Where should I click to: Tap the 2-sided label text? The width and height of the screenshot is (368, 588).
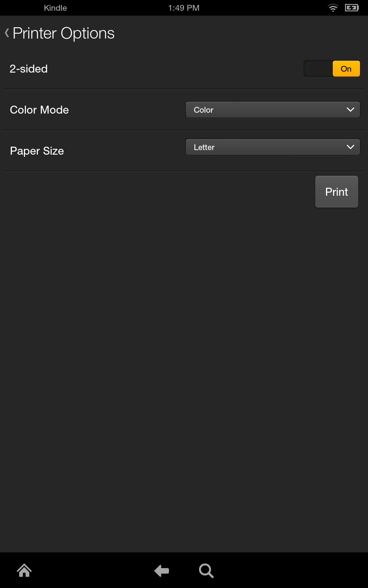click(x=29, y=69)
